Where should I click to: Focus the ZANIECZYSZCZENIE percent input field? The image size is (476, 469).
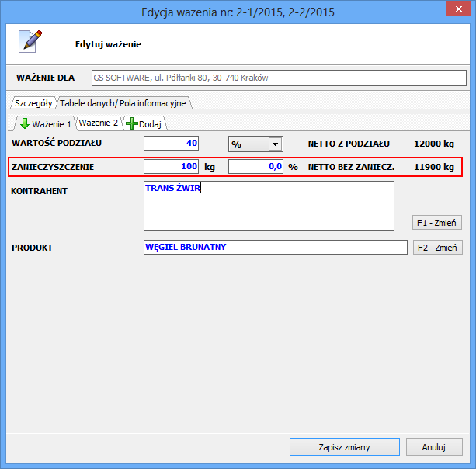click(x=255, y=166)
